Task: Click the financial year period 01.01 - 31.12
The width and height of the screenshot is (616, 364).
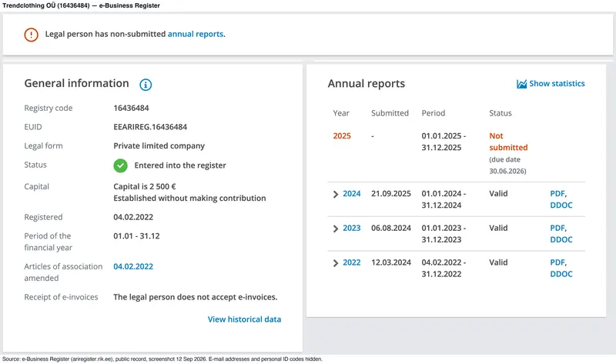Action: (136, 236)
